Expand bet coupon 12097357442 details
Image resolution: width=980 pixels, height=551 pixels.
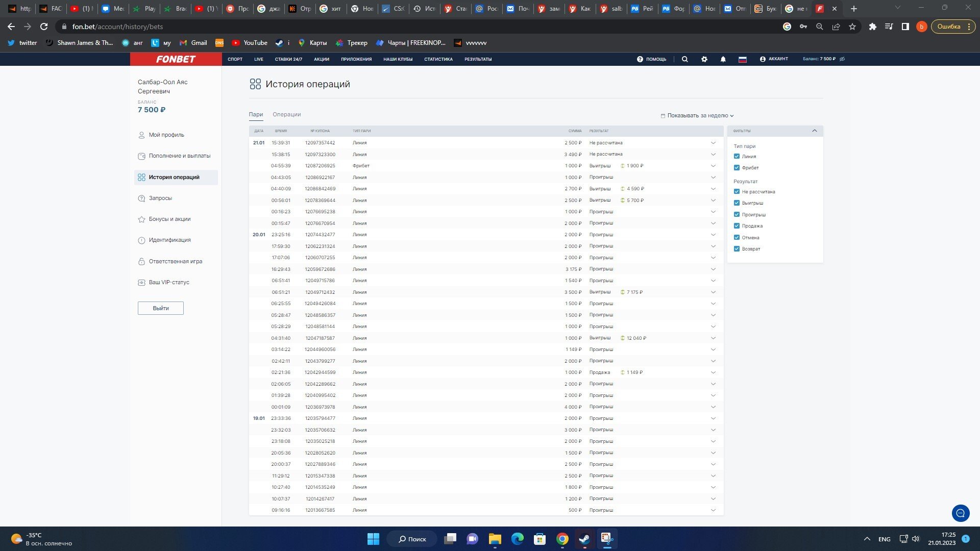coord(713,143)
